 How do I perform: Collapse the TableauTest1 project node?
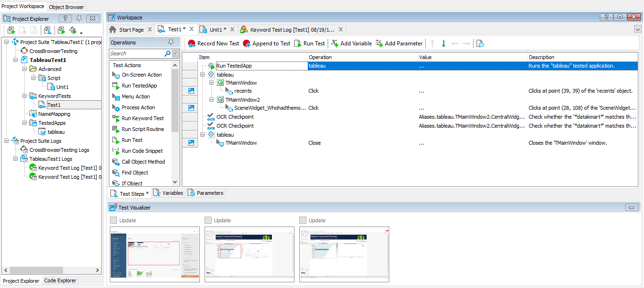coord(16,60)
